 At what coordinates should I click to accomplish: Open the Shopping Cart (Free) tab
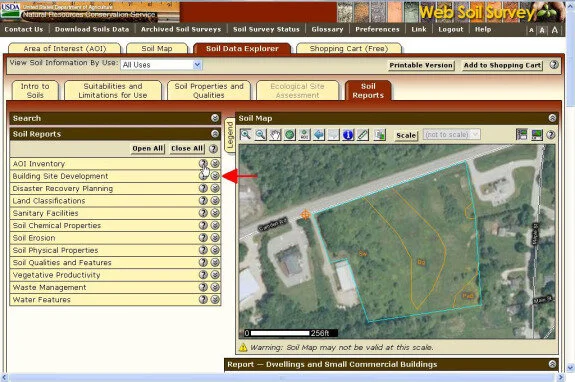349,48
